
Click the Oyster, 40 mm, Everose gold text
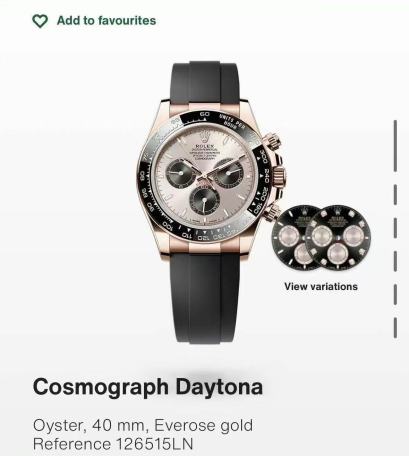tap(143, 426)
